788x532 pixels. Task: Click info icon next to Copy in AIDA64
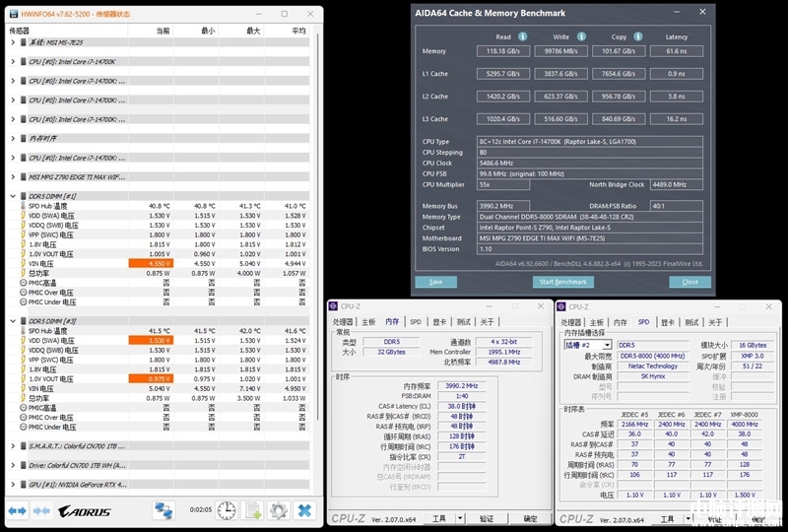click(638, 36)
